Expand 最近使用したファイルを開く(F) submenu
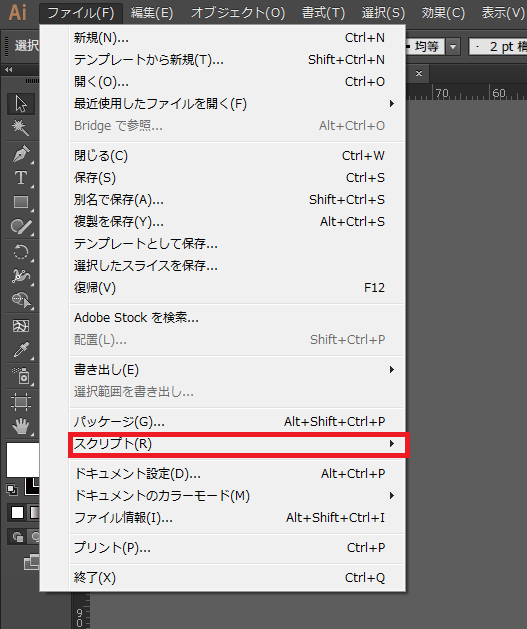This screenshot has width=527, height=629. click(238, 104)
